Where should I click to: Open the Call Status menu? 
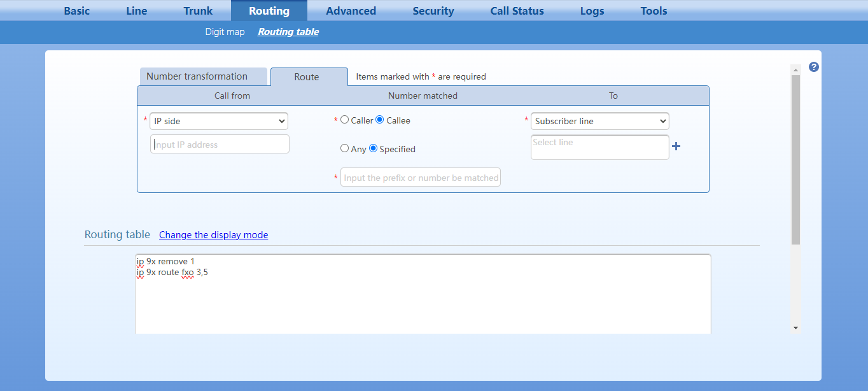[517, 11]
